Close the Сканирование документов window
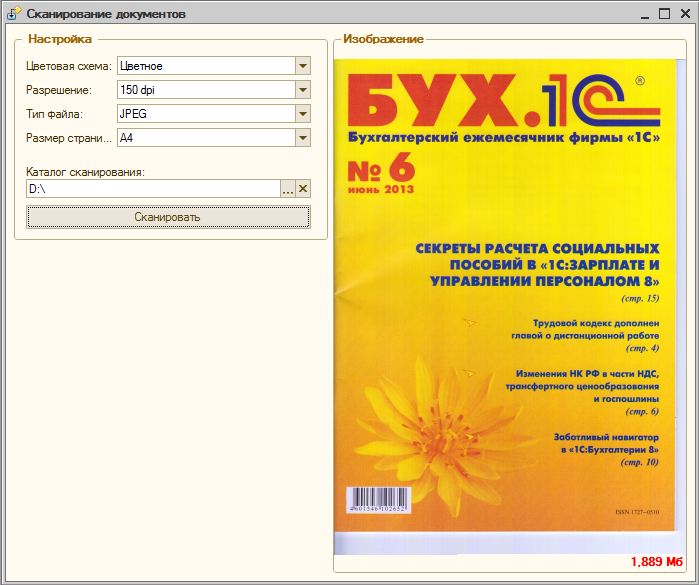 tap(685, 14)
